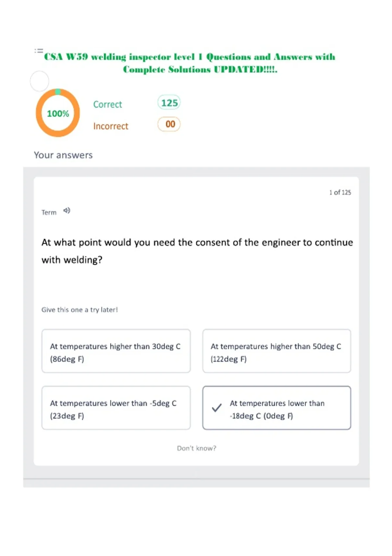
Task: Click the question text about engineer consent
Action: point(197,251)
